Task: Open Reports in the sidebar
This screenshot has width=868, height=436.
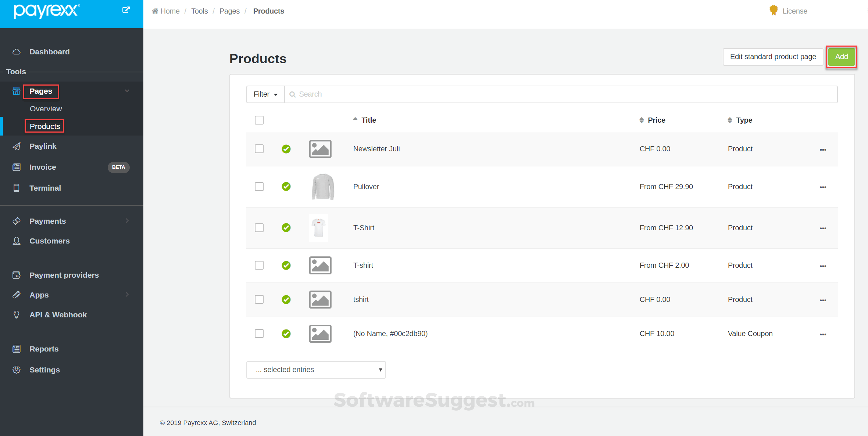Action: pos(44,349)
